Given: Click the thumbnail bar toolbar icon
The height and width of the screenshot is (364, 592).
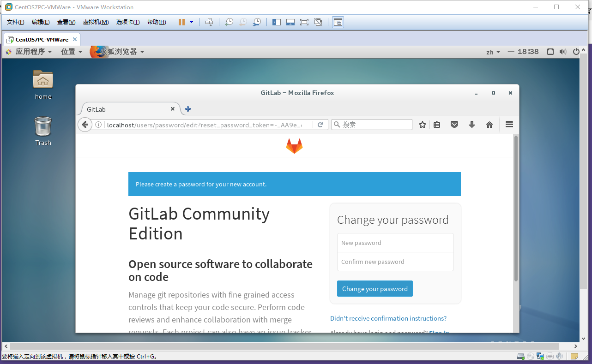Looking at the screenshot, I should tap(290, 22).
